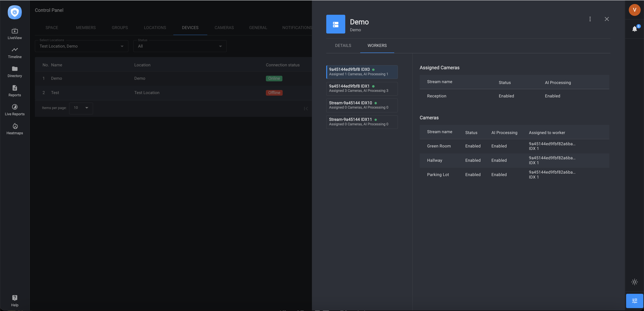Open the Heatmaps section

click(15, 129)
